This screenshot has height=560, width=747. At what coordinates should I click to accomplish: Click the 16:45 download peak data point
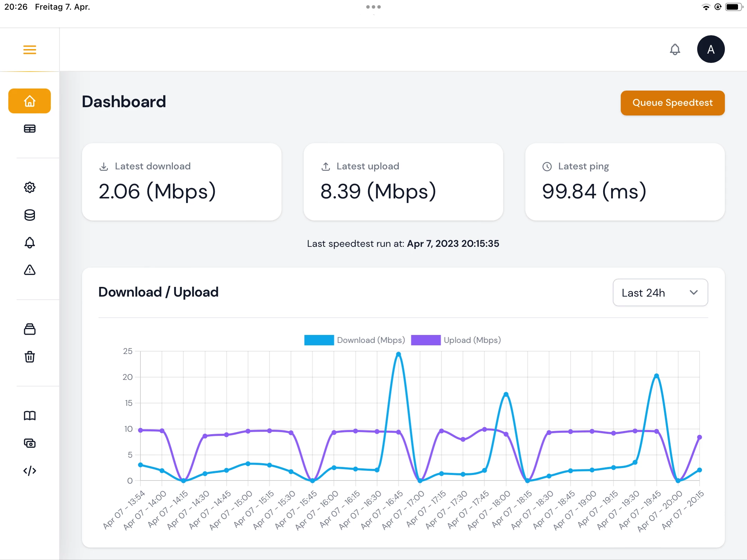click(398, 354)
